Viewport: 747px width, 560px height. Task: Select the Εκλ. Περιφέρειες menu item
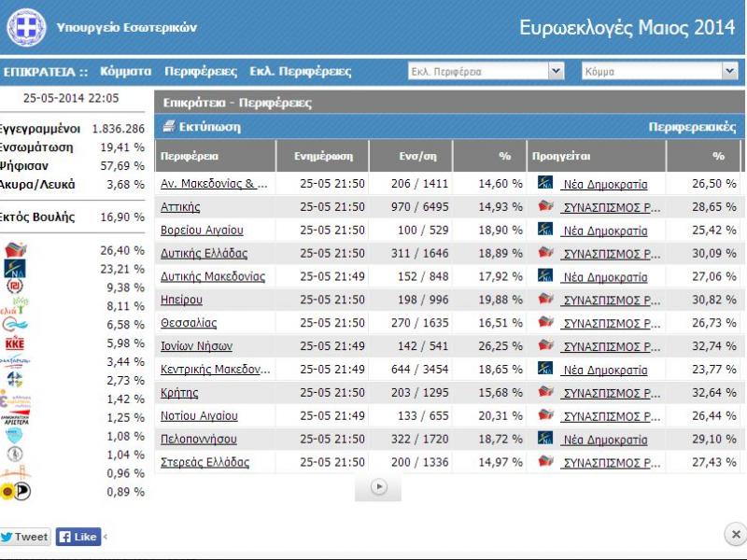[300, 71]
